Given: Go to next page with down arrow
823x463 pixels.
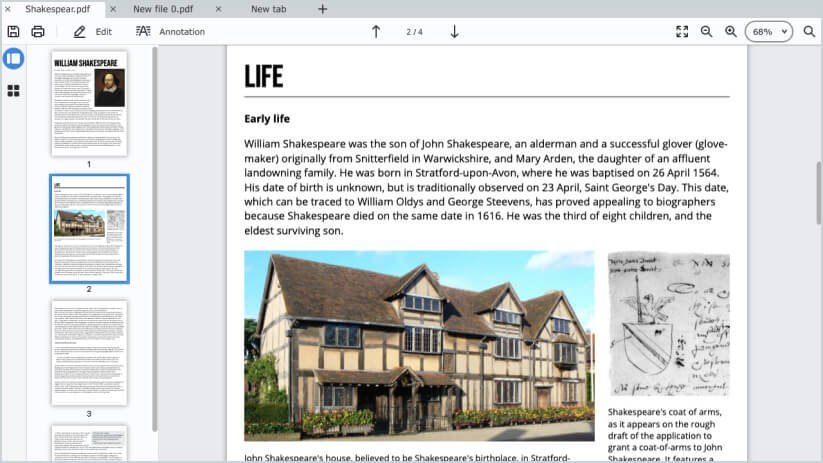Looking at the screenshot, I should pyautogui.click(x=454, y=31).
